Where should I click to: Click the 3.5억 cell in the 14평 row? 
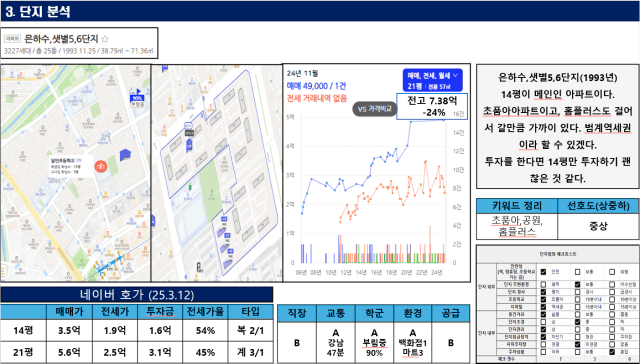pyautogui.click(x=69, y=330)
